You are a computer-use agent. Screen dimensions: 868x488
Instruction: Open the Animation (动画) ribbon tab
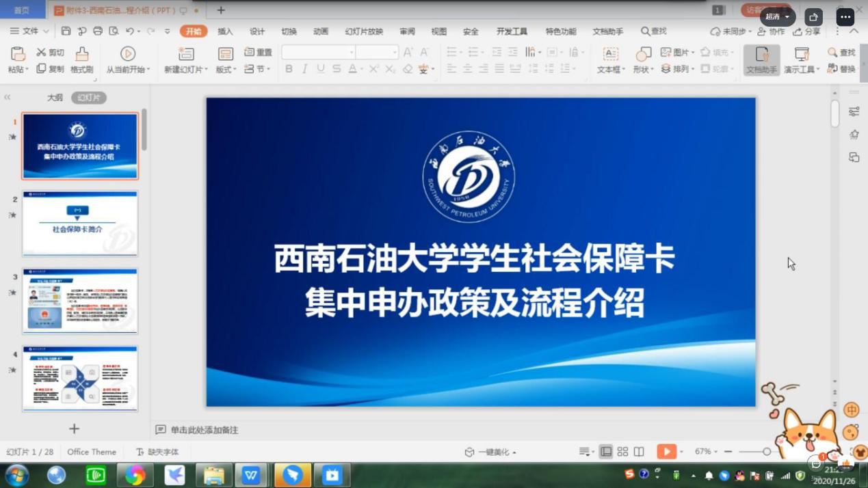click(x=321, y=31)
